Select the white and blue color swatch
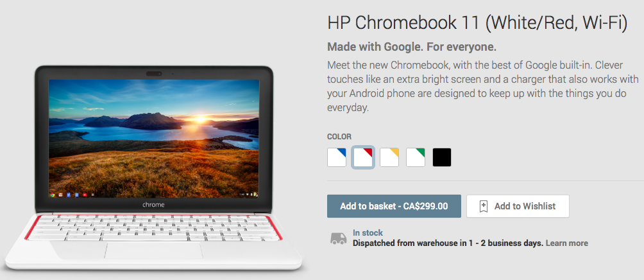 click(337, 157)
